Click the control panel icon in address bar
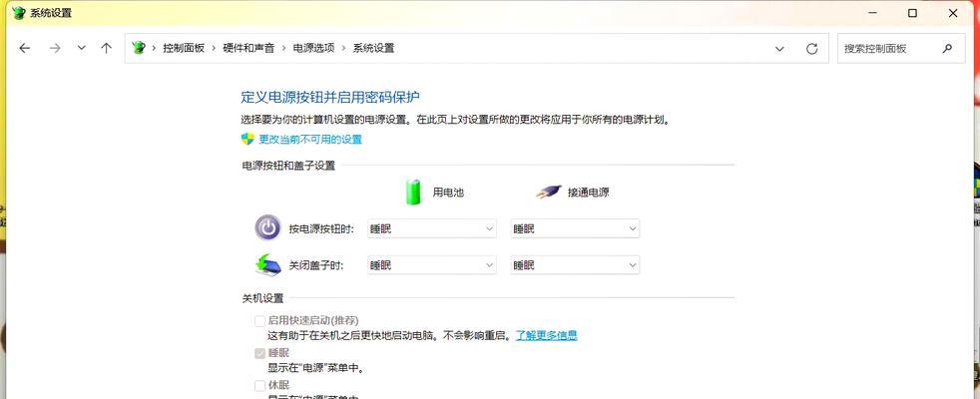The height and width of the screenshot is (399, 980). 138,48
